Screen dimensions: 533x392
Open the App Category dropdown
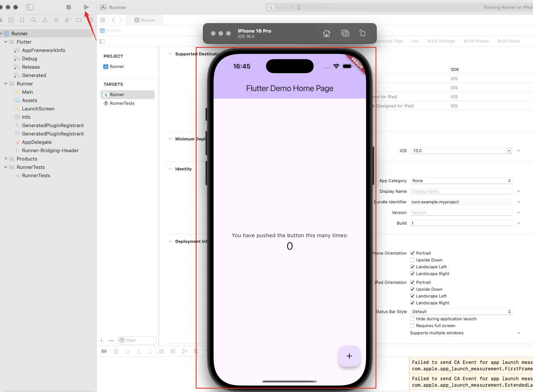[x=461, y=181]
